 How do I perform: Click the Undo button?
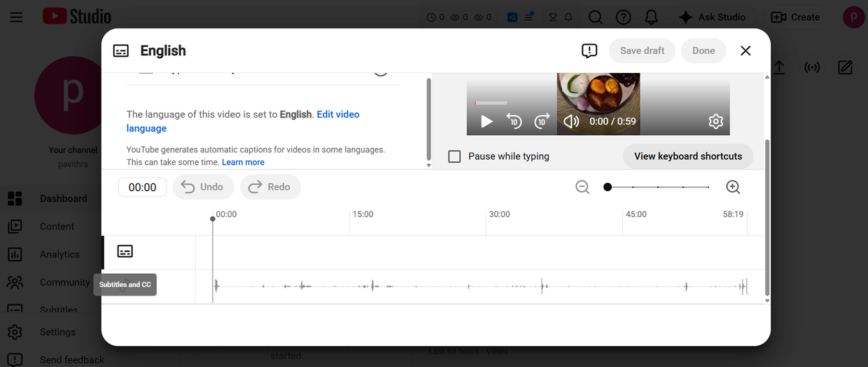[x=203, y=187]
